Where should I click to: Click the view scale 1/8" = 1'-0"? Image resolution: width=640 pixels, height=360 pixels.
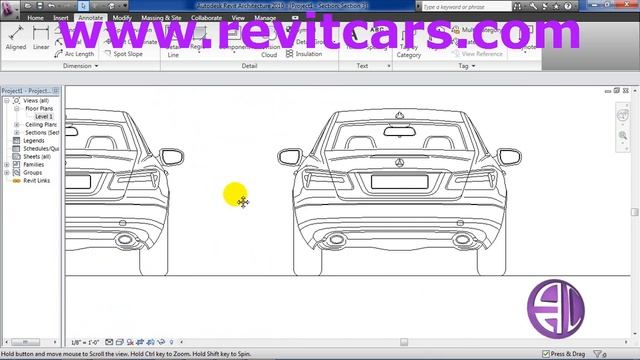pyautogui.click(x=85, y=342)
